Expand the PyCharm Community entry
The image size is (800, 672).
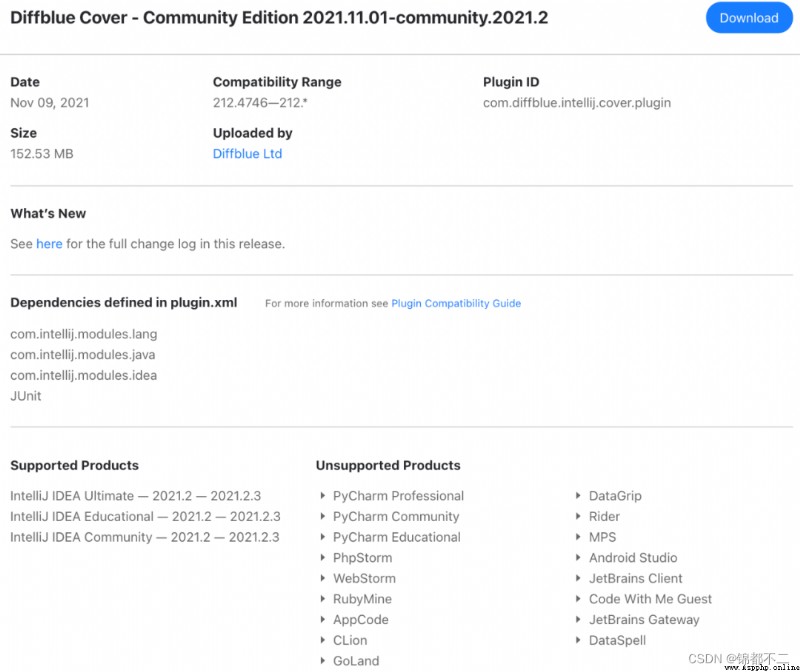coord(390,516)
